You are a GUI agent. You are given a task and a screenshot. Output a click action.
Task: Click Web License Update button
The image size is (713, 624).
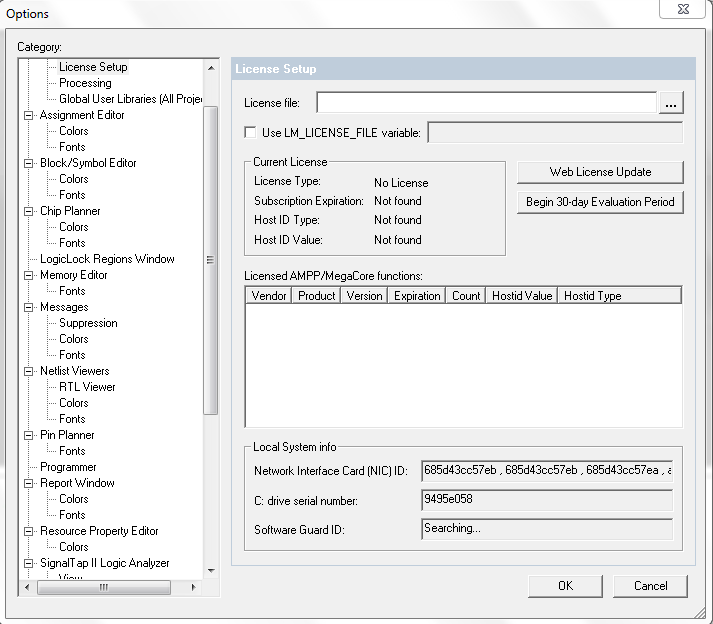600,172
